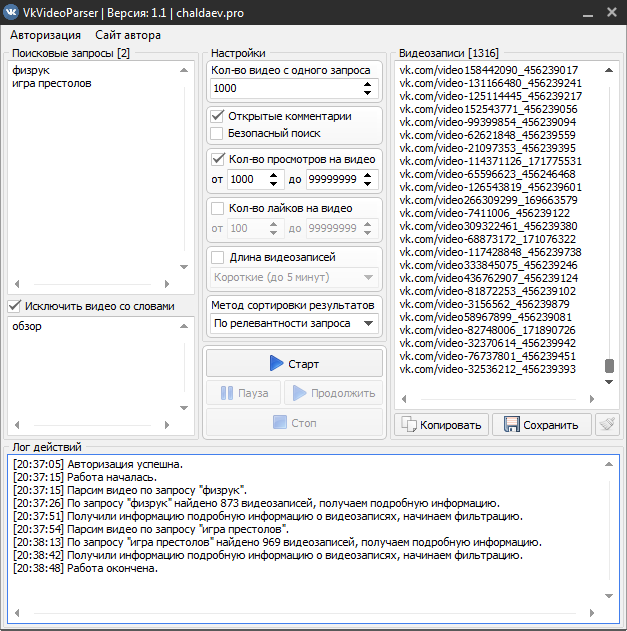This screenshot has height=631, width=627.
Task: Click up arrow of search queries scrollbar
Action: pos(184,70)
